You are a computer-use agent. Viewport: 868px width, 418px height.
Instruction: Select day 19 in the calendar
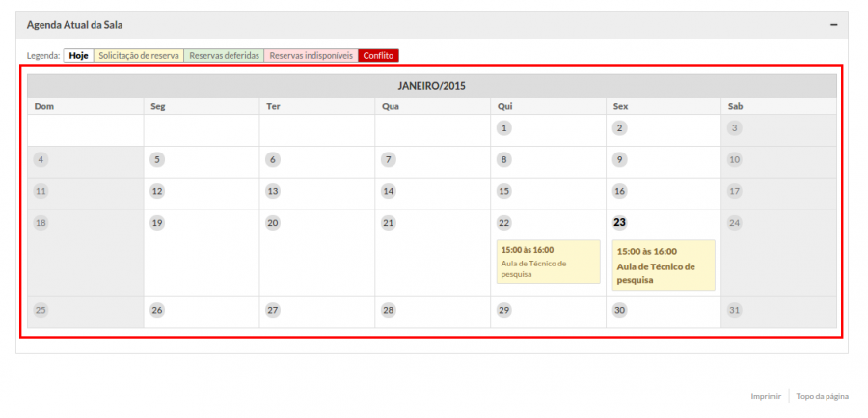(157, 223)
